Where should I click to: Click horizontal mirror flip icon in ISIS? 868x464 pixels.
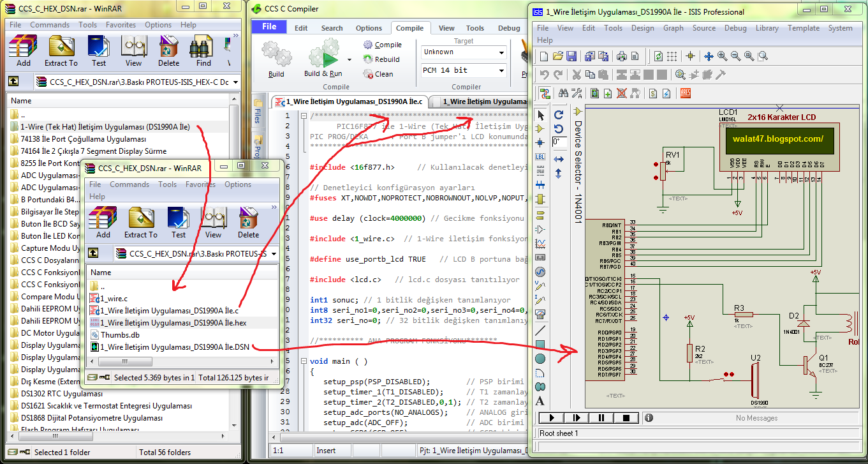pos(559,159)
